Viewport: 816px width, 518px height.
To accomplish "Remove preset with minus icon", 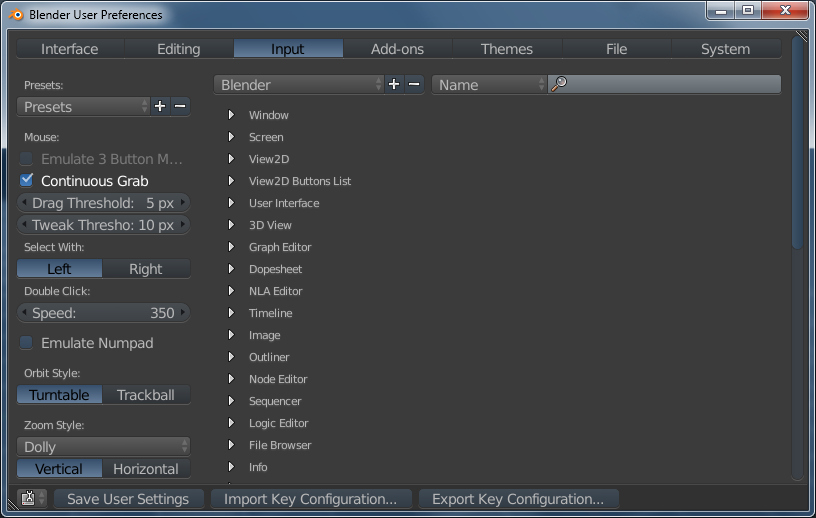I will point(180,107).
